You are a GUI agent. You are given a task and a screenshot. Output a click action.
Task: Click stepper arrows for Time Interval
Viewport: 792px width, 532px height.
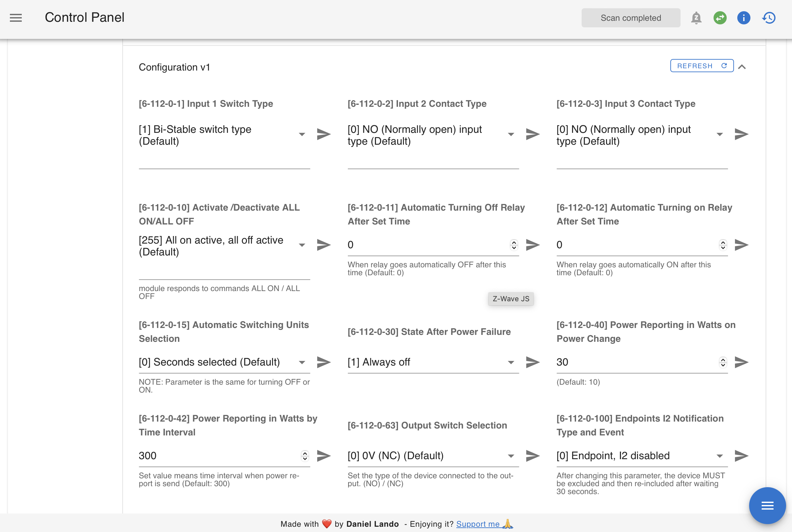(x=305, y=456)
